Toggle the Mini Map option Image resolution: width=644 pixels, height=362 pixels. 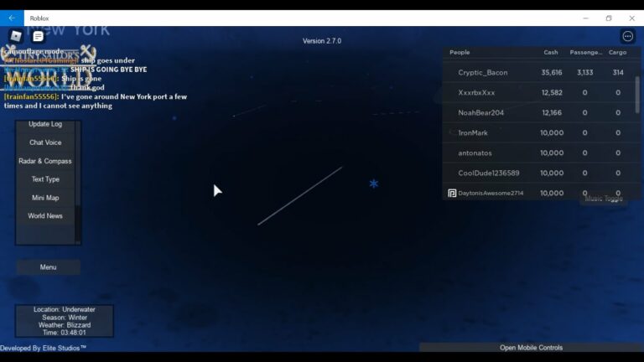pyautogui.click(x=45, y=198)
